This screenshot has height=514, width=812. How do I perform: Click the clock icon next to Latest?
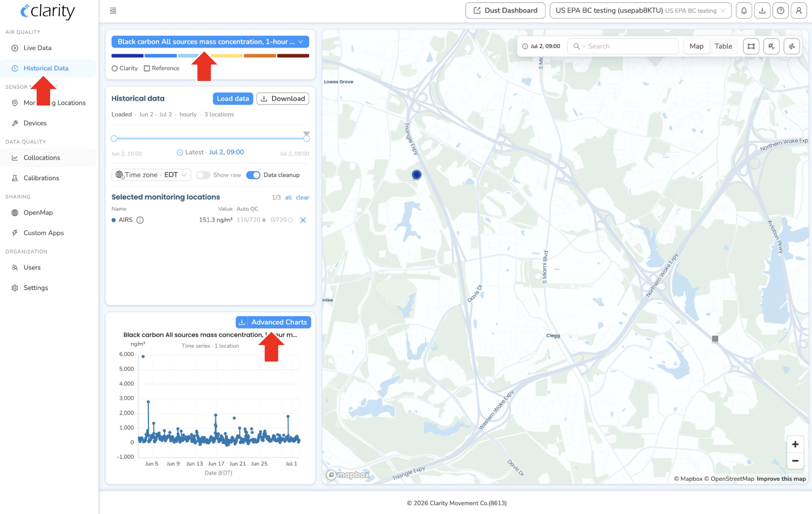coord(180,153)
